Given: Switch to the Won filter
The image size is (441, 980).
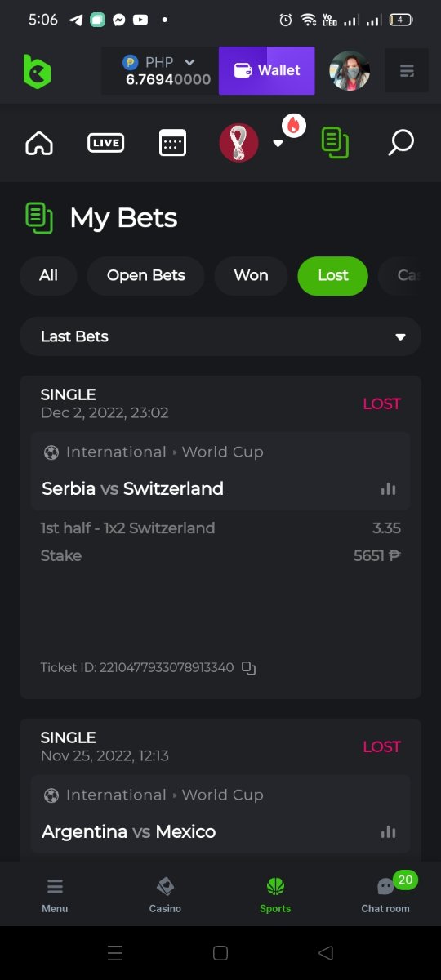Looking at the screenshot, I should pos(251,275).
